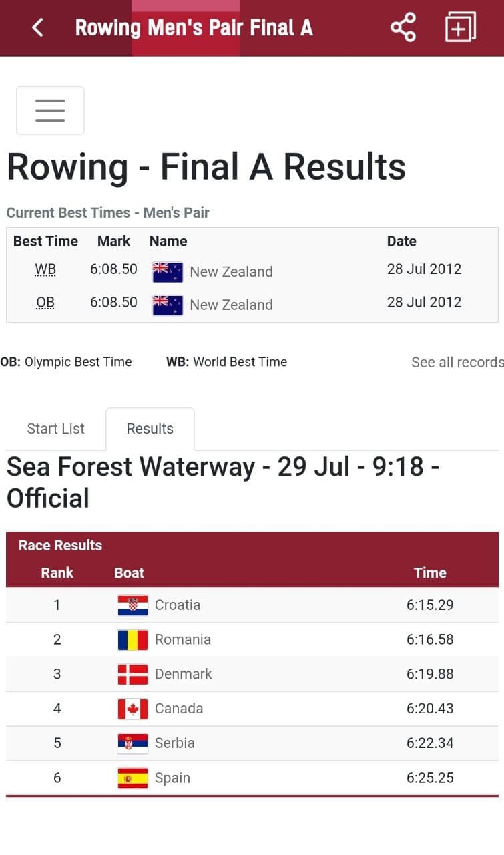Click New Zealand flag in WB row
The width and height of the screenshot is (504, 855).
pyautogui.click(x=168, y=271)
